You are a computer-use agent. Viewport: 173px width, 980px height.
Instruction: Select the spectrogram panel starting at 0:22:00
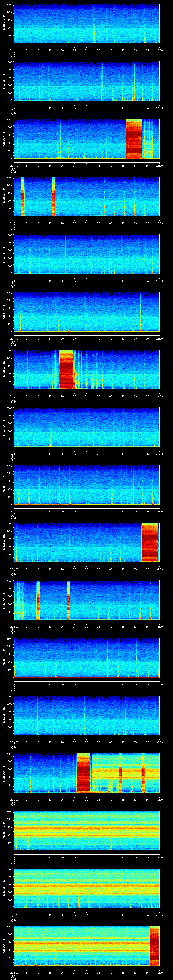(x=86, y=24)
